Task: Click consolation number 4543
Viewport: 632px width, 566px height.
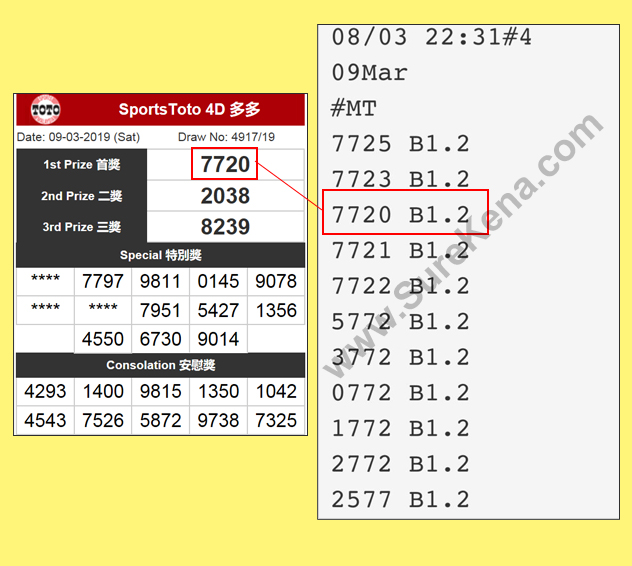Action: pos(45,420)
